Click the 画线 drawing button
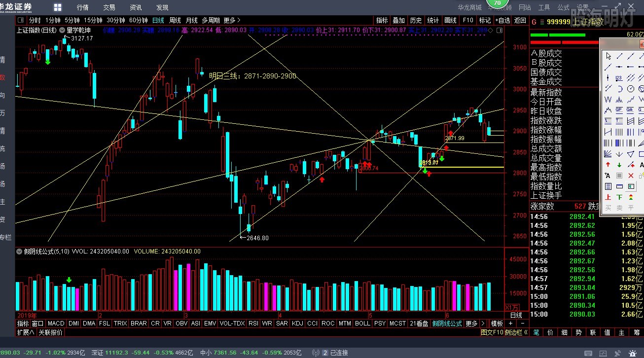This screenshot has width=644, height=358. (450, 20)
